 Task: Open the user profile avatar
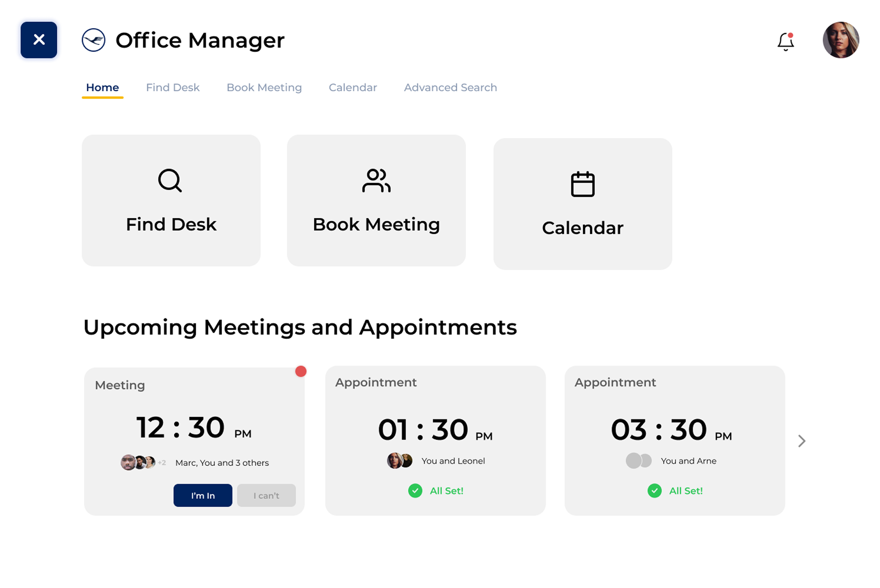(x=840, y=40)
